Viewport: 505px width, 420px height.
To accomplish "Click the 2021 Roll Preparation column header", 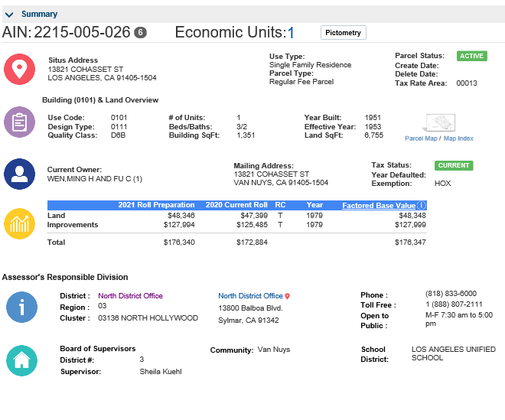I will coord(156,205).
